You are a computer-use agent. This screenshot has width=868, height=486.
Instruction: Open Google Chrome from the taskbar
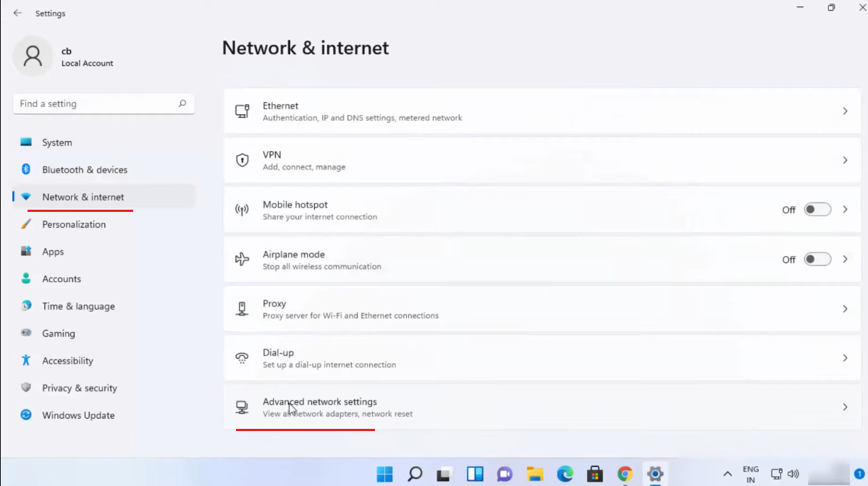click(x=625, y=474)
